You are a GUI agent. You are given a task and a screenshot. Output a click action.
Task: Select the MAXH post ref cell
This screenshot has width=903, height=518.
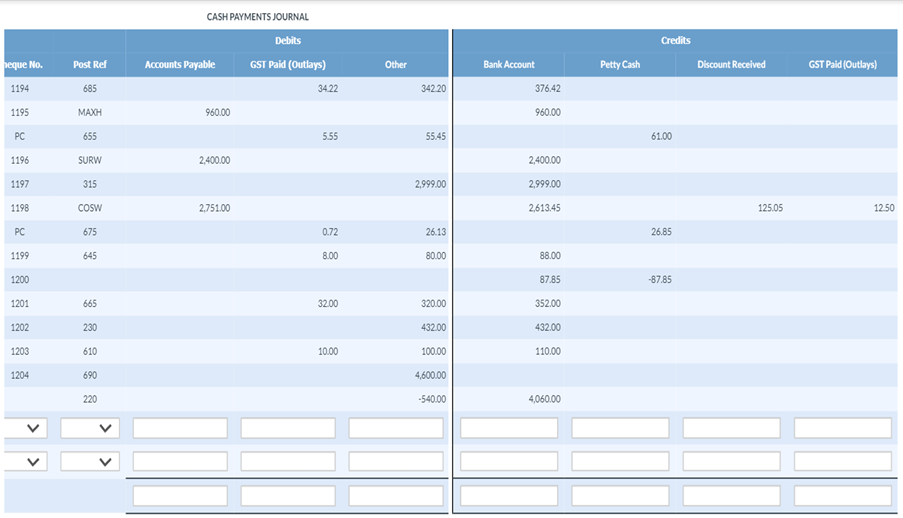click(x=90, y=112)
